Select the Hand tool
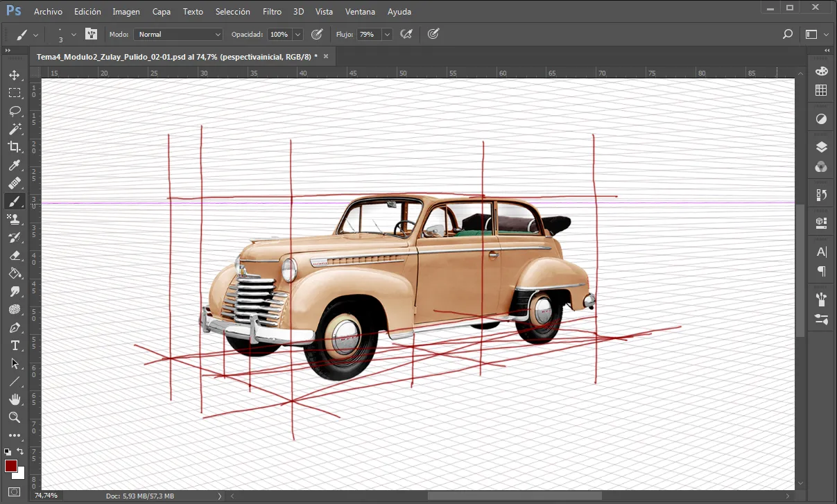This screenshot has width=837, height=504. pyautogui.click(x=15, y=399)
